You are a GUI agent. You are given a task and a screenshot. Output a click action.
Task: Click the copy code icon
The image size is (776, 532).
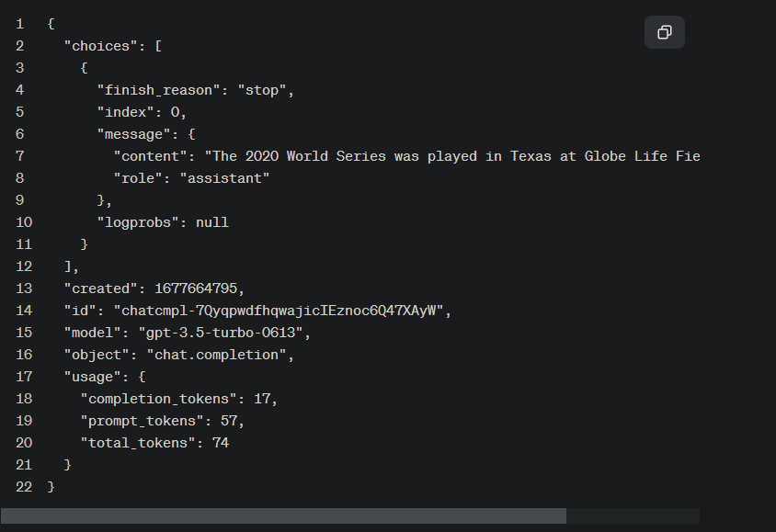[x=664, y=32]
